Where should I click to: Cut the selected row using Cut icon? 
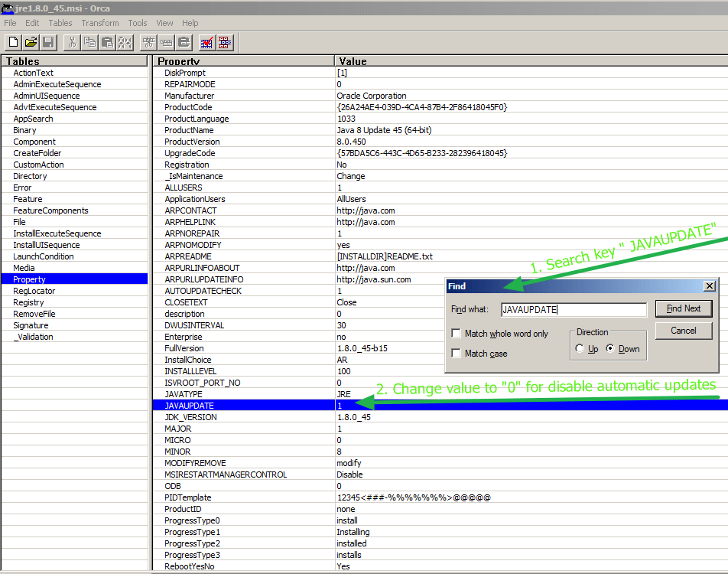pos(71,42)
